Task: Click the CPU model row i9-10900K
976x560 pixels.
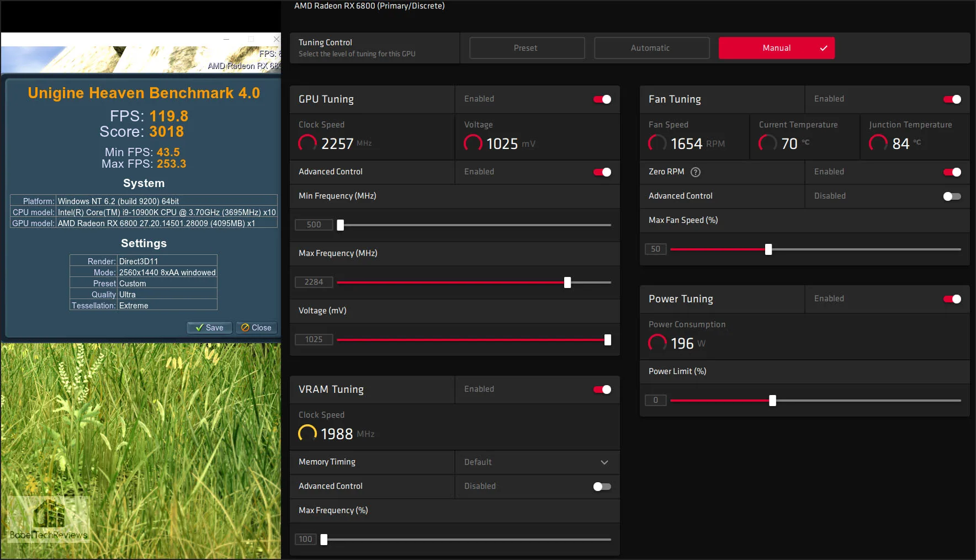Action: 144,212
